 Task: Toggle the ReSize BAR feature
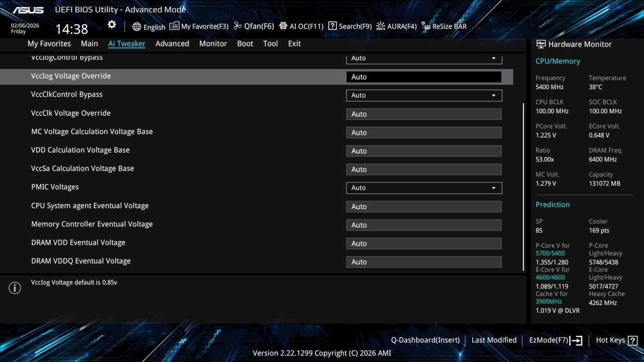(x=444, y=26)
